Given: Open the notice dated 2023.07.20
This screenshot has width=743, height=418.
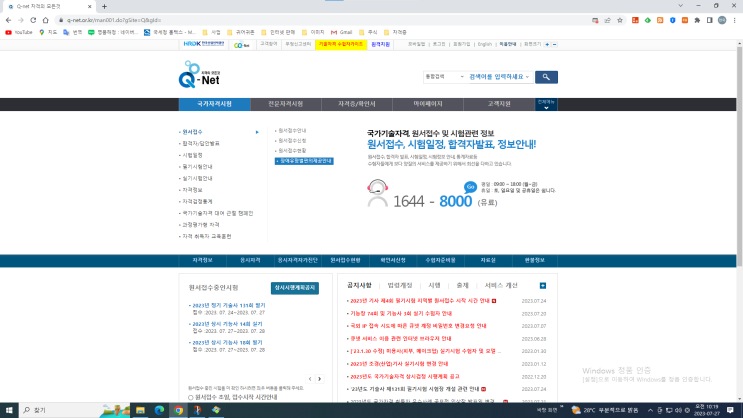Looking at the screenshot, I should (401, 313).
